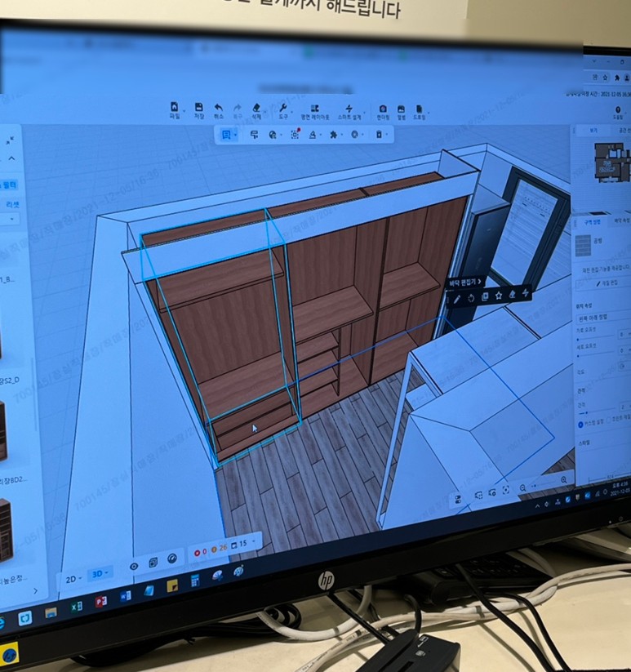Click the measuring triangle icon
Viewport: 631px width, 672px height.
pyautogui.click(x=313, y=135)
